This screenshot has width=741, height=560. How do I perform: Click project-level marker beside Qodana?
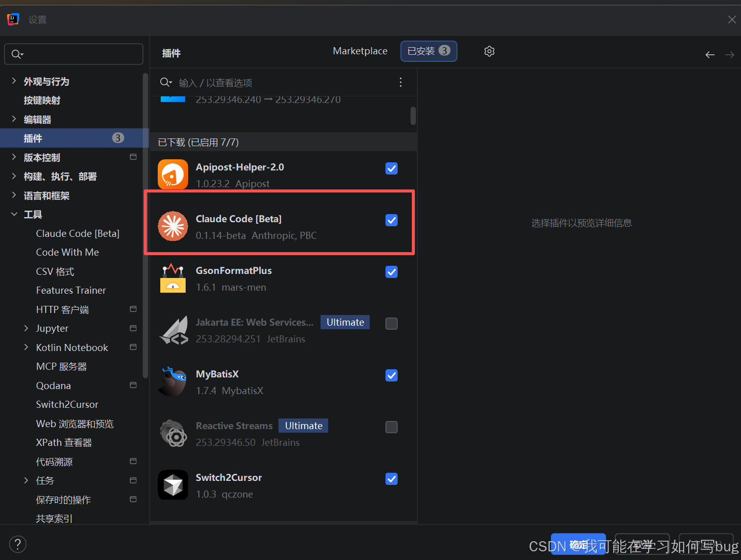click(133, 386)
